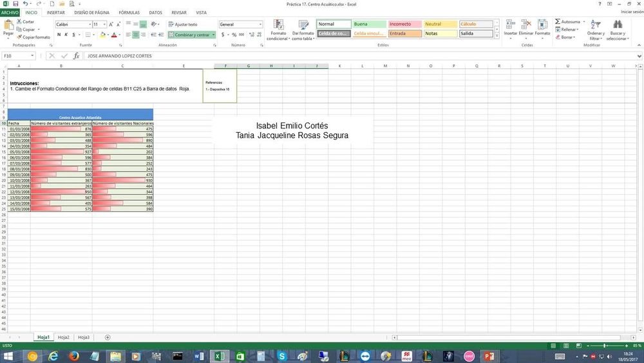This screenshot has width=644, height=363.
Task: Click the Pegar paste icon
Action: 8,27
